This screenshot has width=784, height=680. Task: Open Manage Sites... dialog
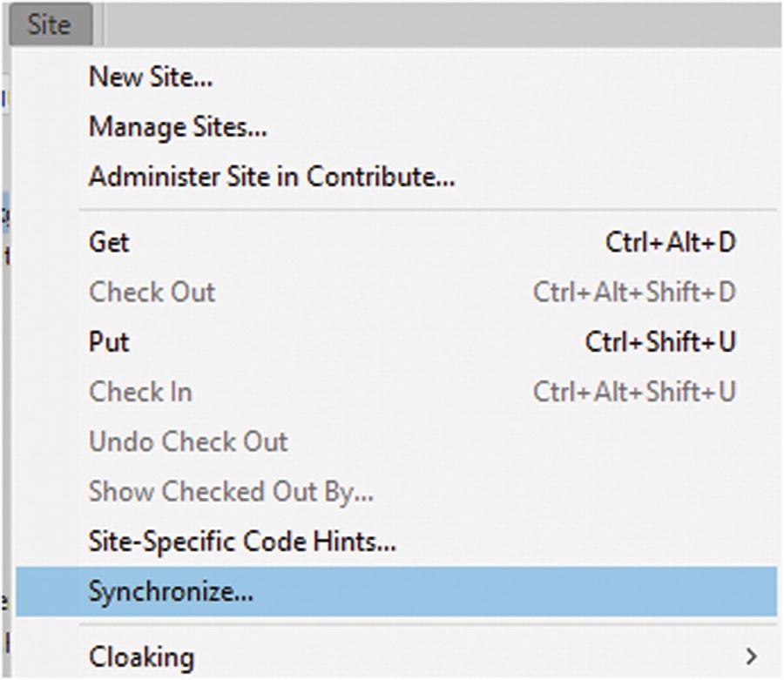click(178, 128)
